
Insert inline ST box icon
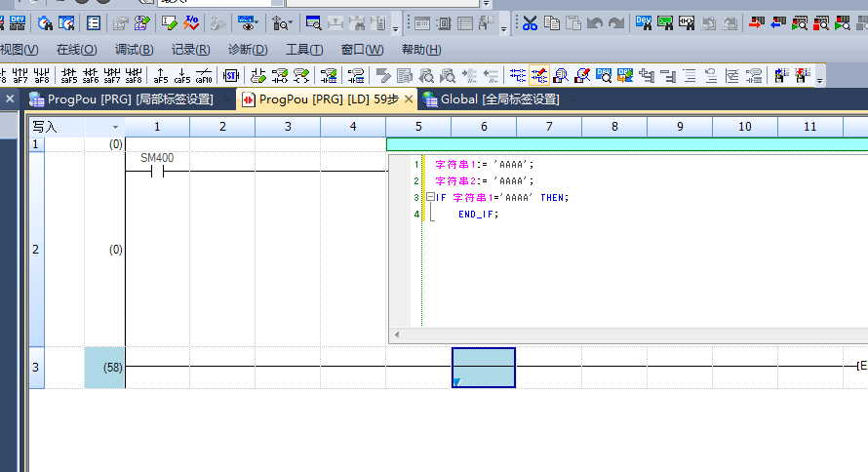pos(230,75)
